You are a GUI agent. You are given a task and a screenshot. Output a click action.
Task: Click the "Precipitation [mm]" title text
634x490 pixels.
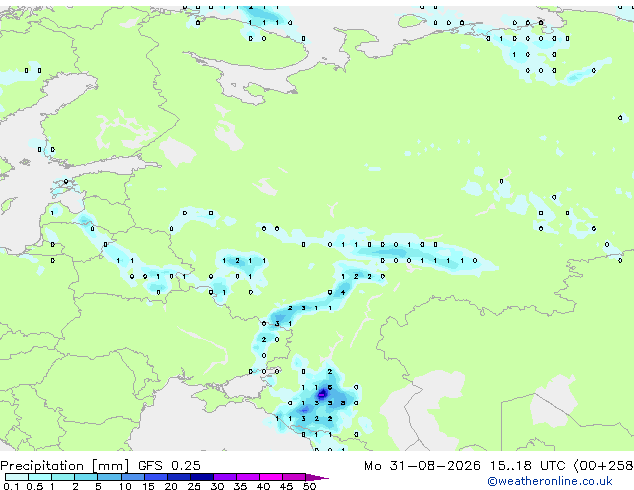[65, 466]
